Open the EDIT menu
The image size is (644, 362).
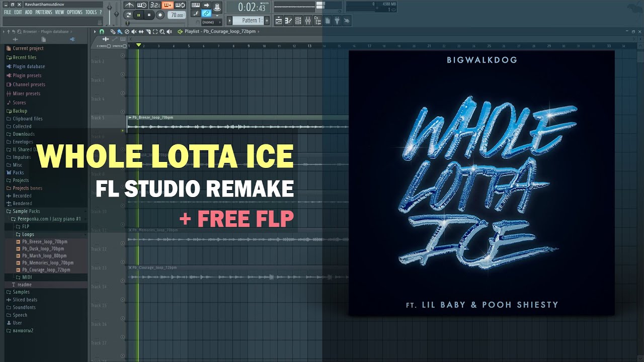(x=18, y=12)
